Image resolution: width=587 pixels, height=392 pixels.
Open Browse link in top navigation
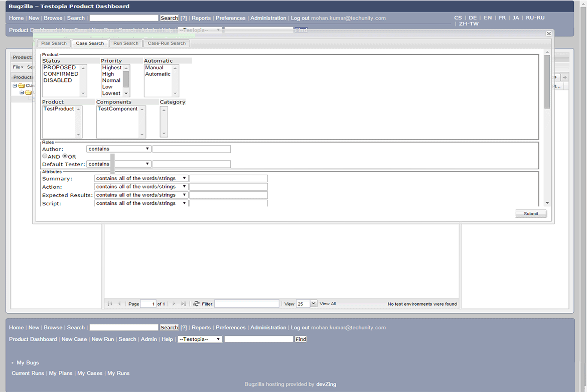(x=53, y=18)
